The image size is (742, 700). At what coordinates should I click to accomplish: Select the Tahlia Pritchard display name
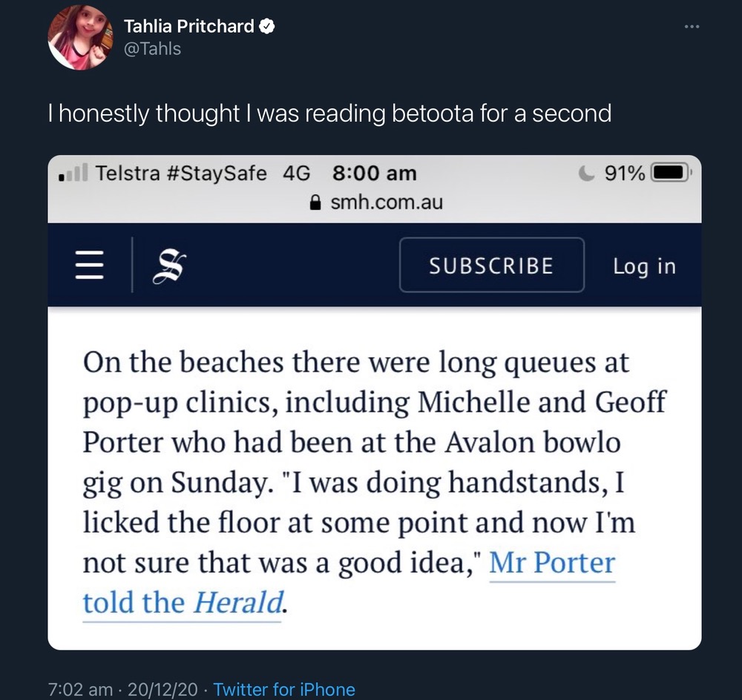[188, 27]
